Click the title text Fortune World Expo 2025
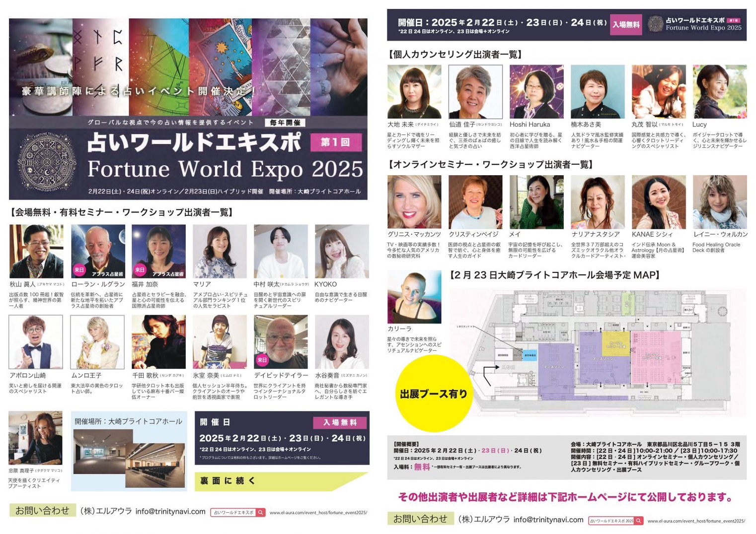Viewport: 756px width, 534px height. [x=225, y=169]
